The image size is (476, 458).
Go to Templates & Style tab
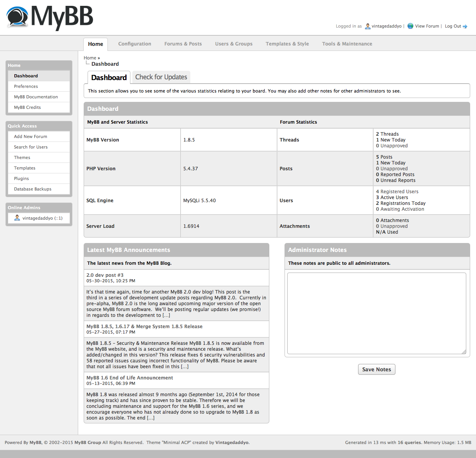point(287,44)
